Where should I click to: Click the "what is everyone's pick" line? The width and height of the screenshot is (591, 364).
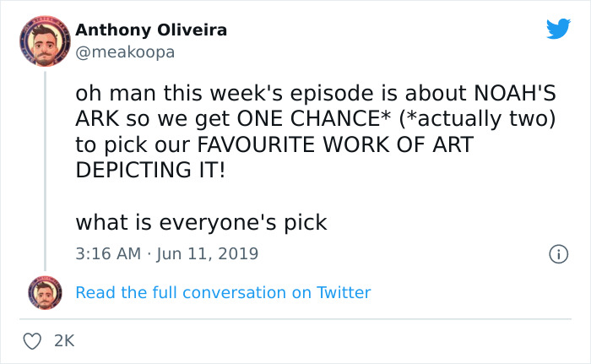(x=201, y=223)
